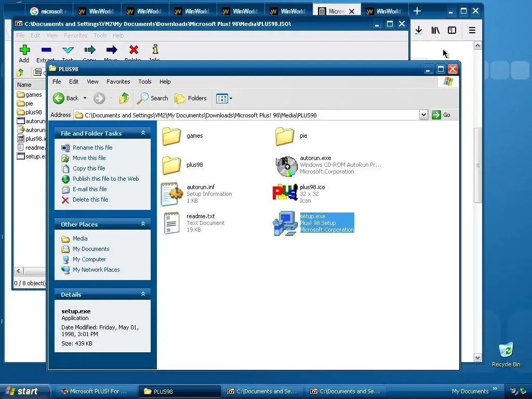Image resolution: width=532 pixels, height=399 pixels.
Task: Click E-mail this file link
Action: pyautogui.click(x=89, y=189)
